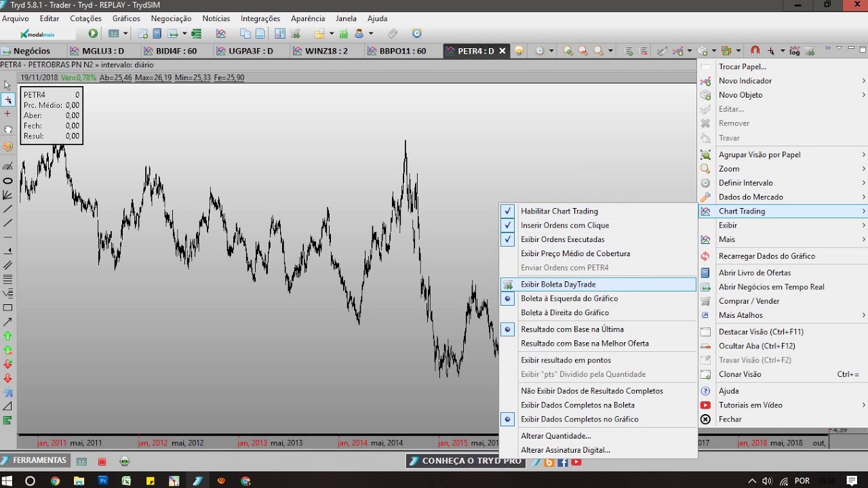Click the CONHEÇA O TRYD PRO link
The image size is (868, 488).
pyautogui.click(x=465, y=461)
